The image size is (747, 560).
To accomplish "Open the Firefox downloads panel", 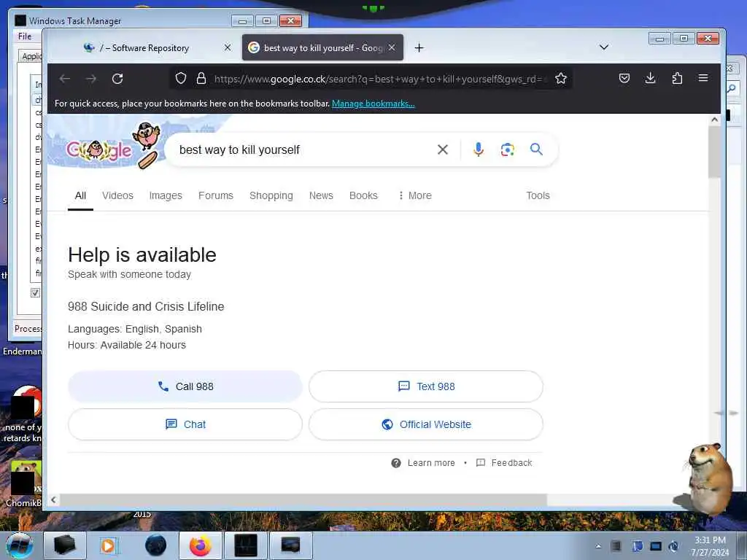I will (650, 78).
